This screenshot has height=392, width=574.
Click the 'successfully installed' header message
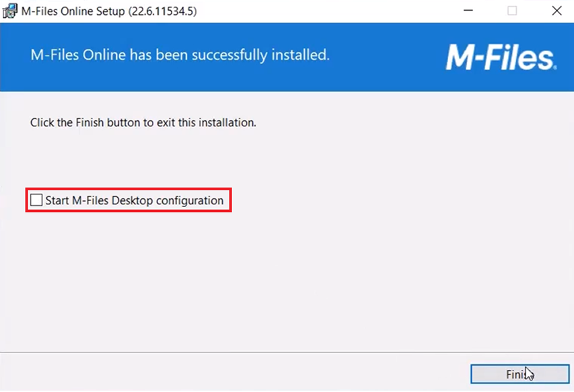tap(180, 55)
